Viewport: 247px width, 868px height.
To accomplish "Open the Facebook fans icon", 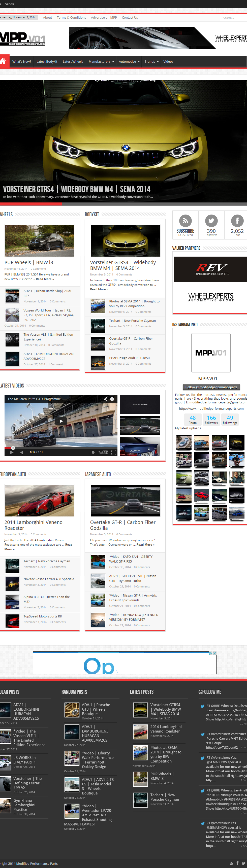I will (237, 221).
